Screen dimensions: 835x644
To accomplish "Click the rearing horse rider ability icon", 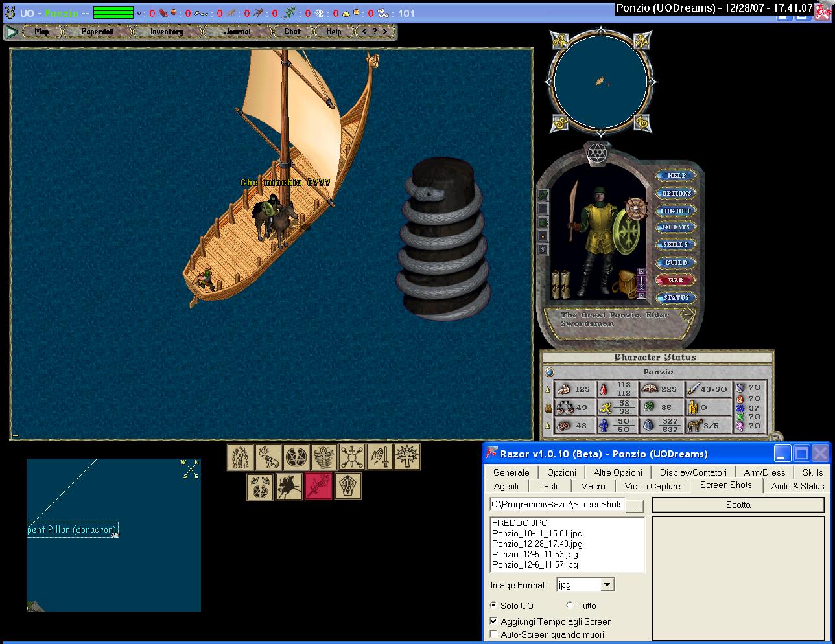I will 288,486.
